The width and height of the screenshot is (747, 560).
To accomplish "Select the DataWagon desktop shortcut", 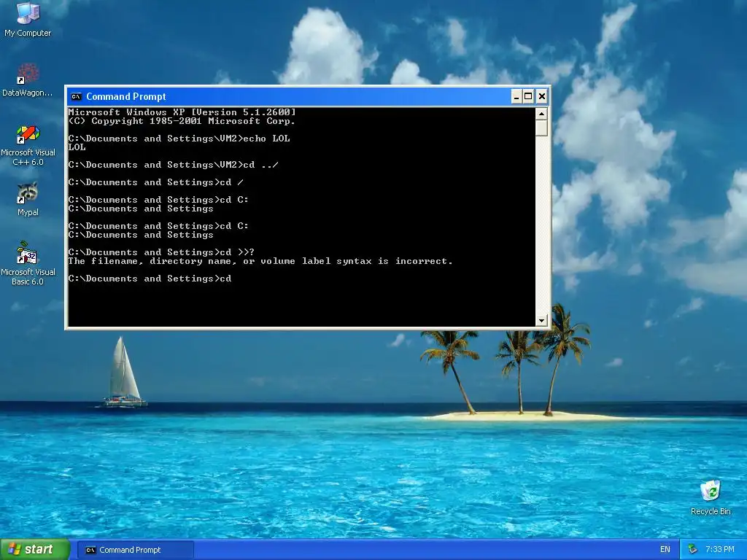I will (x=28, y=79).
